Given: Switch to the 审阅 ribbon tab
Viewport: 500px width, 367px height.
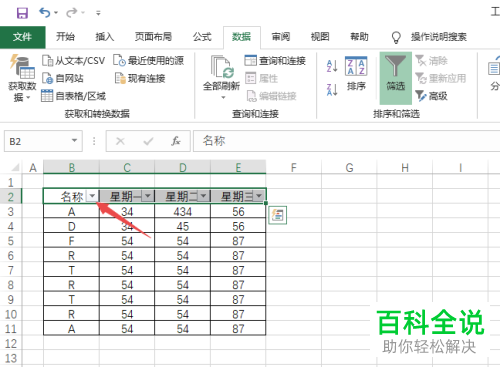Looking at the screenshot, I should point(281,37).
